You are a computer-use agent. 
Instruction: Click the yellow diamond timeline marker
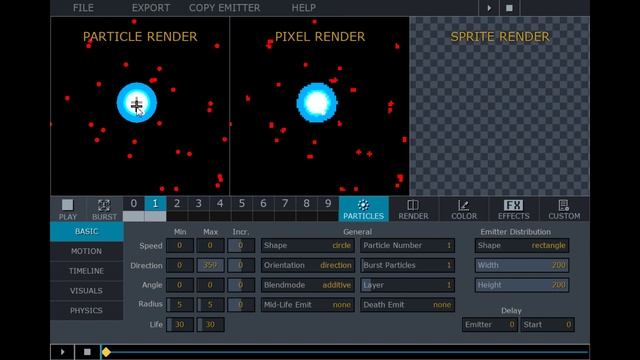click(x=106, y=352)
